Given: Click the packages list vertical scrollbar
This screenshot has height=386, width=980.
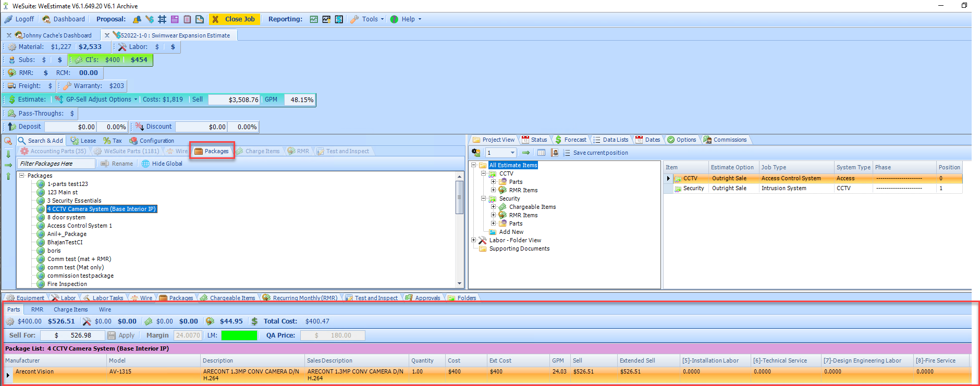Looking at the screenshot, I should (x=459, y=229).
